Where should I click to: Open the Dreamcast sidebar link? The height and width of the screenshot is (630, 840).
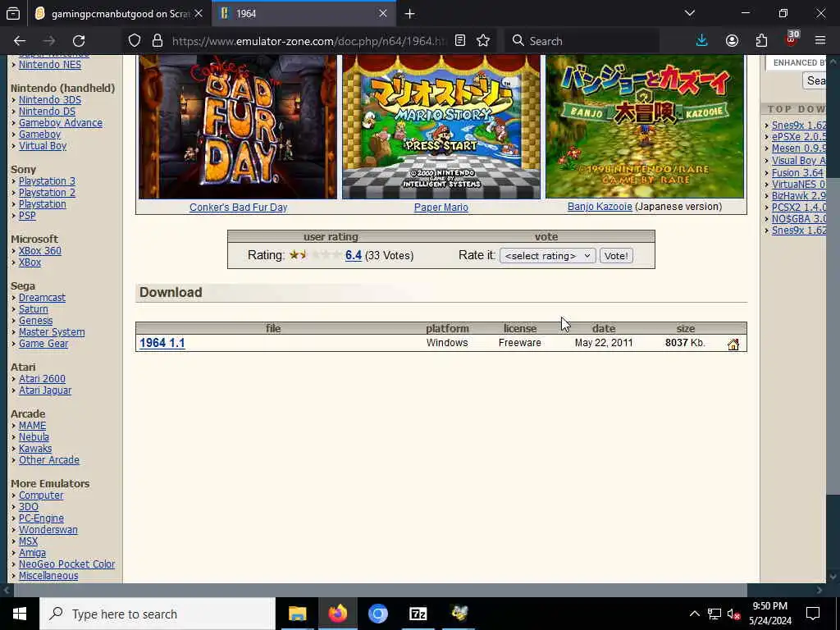(x=43, y=297)
